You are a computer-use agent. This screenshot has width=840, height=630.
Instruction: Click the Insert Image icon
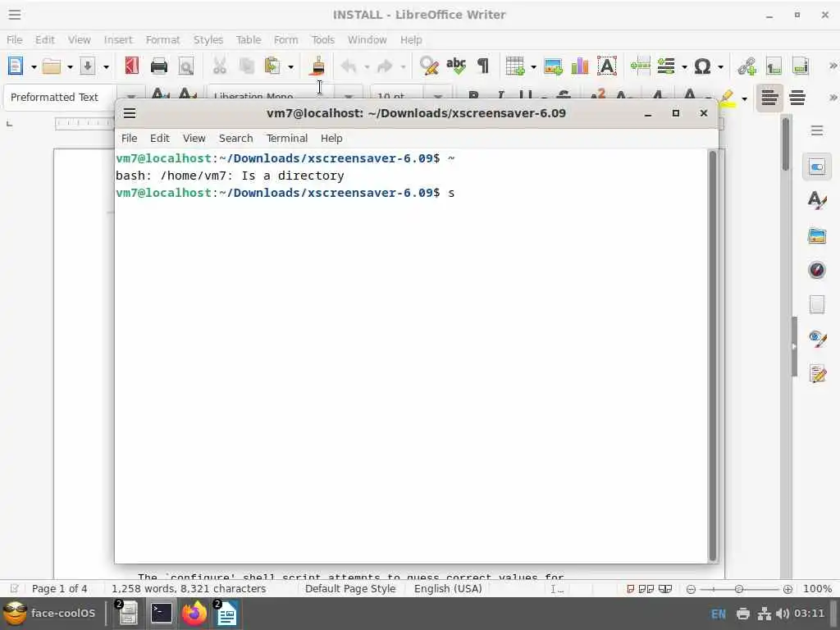(x=553, y=66)
